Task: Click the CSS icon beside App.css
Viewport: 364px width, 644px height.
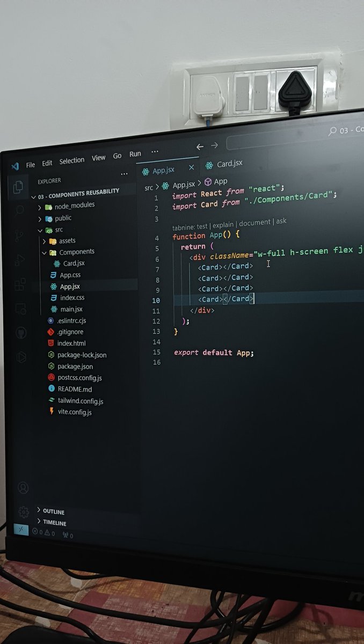Action: click(53, 275)
